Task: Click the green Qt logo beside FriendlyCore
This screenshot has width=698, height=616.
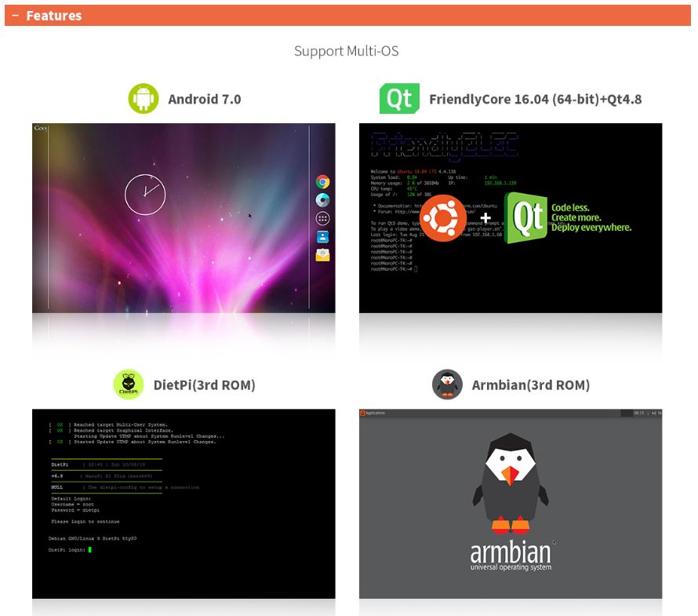Action: point(399,99)
